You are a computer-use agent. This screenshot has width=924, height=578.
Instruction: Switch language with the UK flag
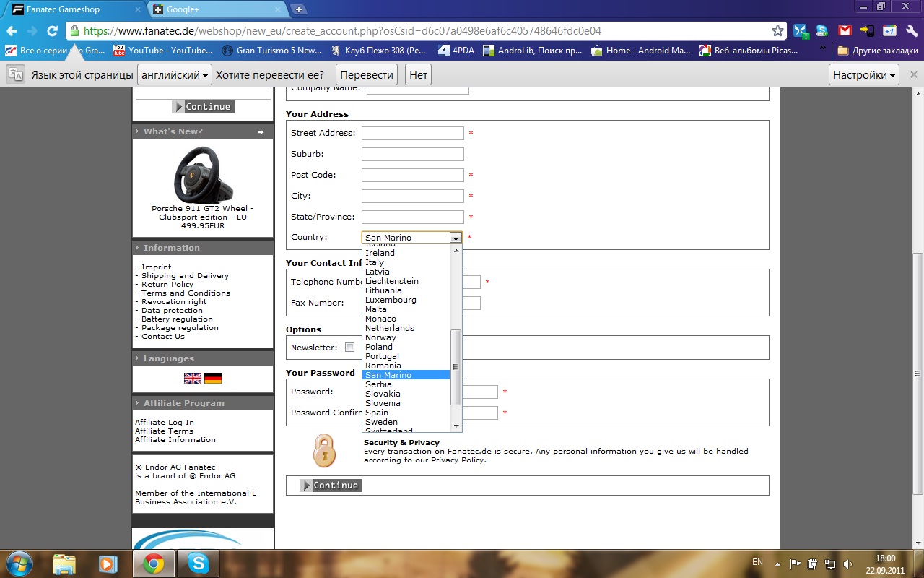point(193,378)
